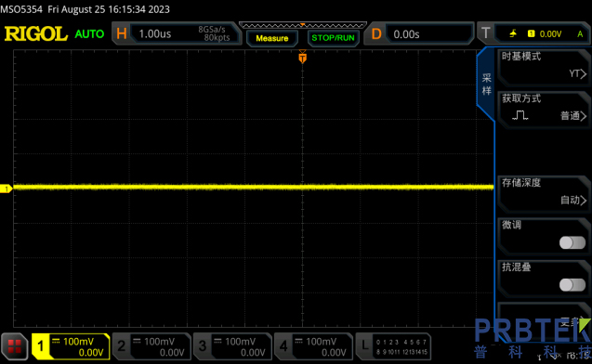The height and width of the screenshot is (364, 592).
Task: Click the acquisition mode waveform icon
Action: click(x=520, y=115)
